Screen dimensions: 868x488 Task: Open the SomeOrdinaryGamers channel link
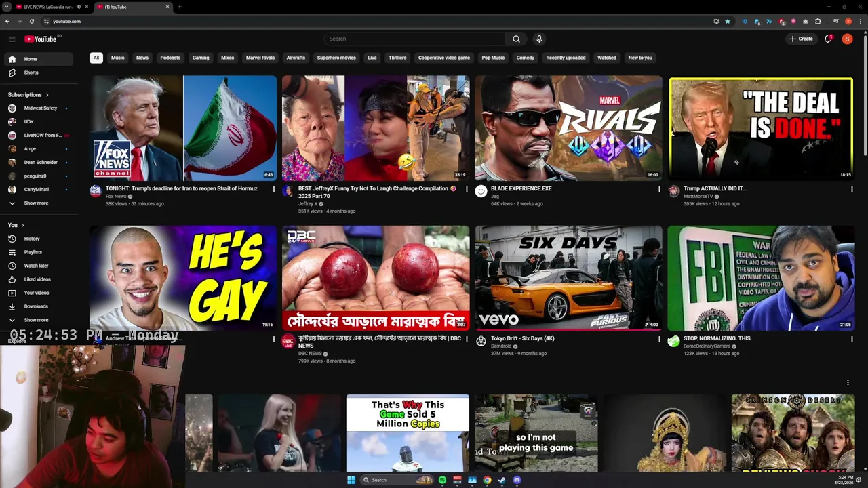point(707,346)
